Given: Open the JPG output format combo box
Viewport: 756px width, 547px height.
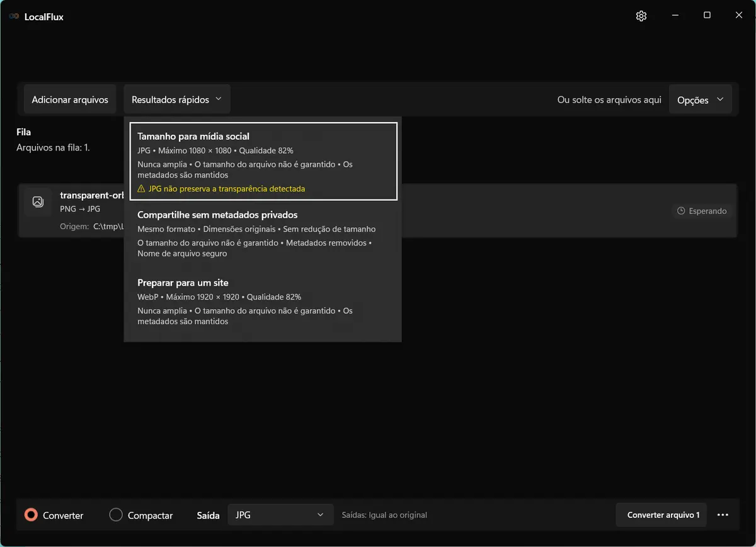Looking at the screenshot, I should pyautogui.click(x=280, y=515).
